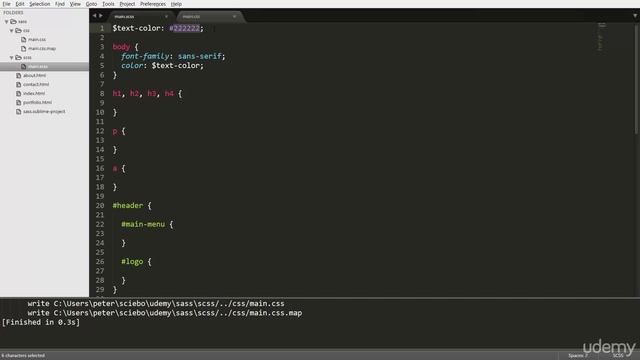Close the main.scss tab
640x360 pixels.
[166, 17]
